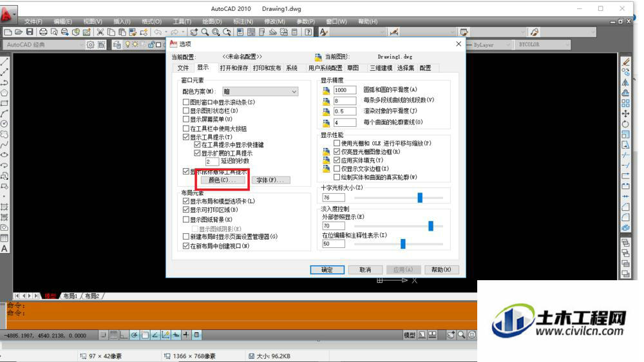Open the dimension style dropdown
644x362 pixels.
point(428,32)
